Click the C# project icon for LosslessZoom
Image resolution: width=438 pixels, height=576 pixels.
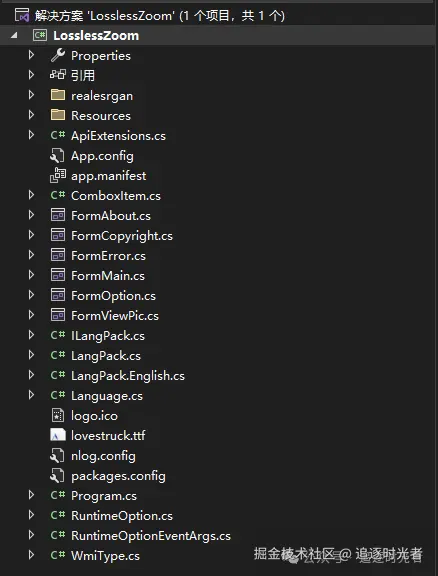pos(40,36)
